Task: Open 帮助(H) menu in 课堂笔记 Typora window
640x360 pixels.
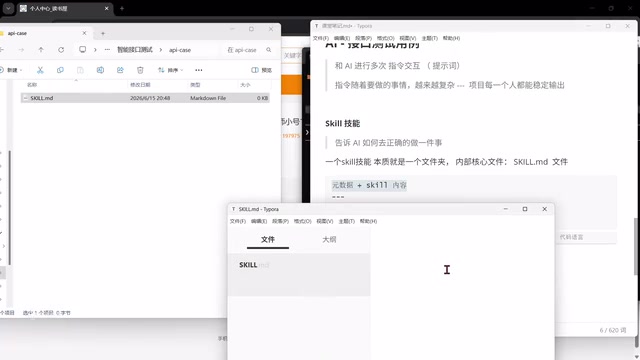Action: tap(451, 38)
